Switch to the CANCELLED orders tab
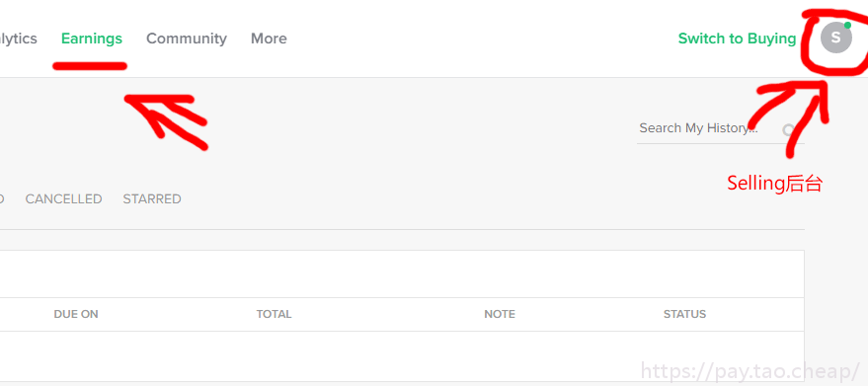Screen dimensions: 868x386 (63, 198)
